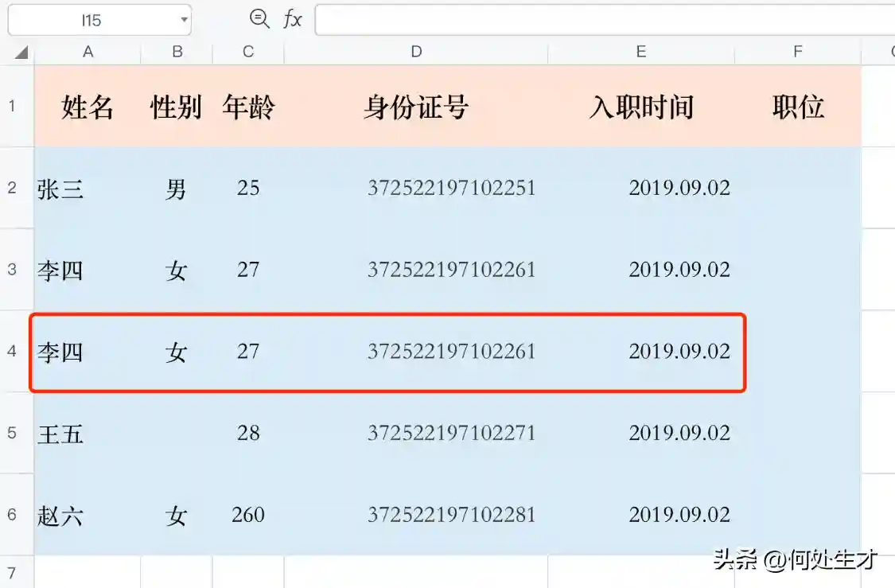Select row 4 header
The height and width of the screenshot is (588, 895).
point(12,351)
